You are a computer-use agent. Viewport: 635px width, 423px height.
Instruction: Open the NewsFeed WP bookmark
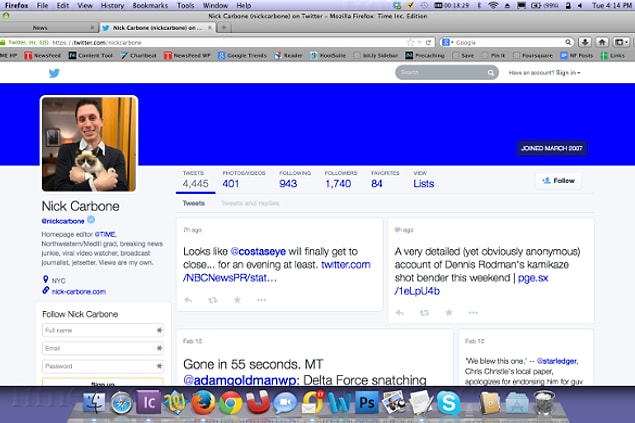pos(187,55)
